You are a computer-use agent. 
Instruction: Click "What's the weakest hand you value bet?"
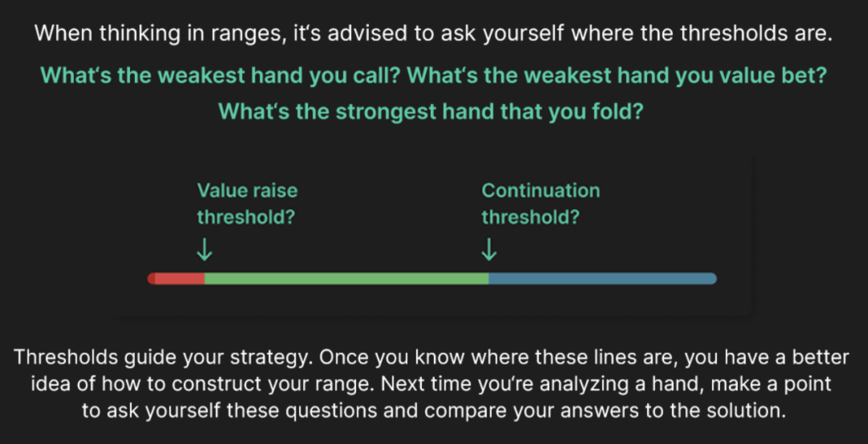click(617, 76)
